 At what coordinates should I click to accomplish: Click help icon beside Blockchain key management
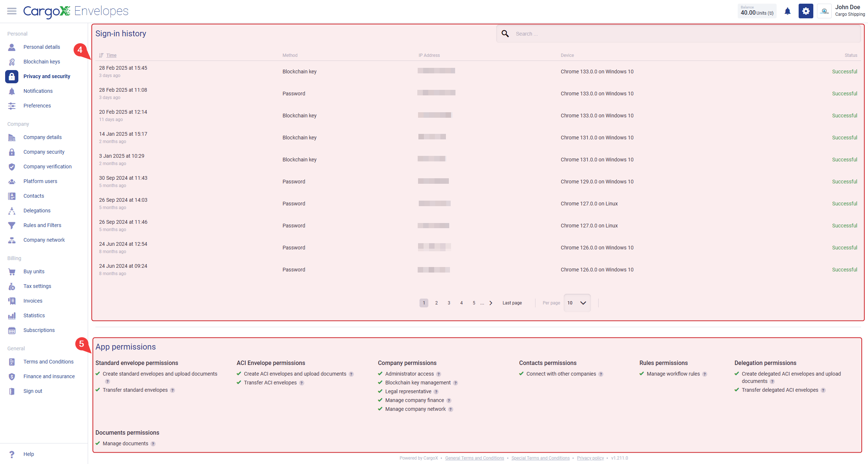click(x=455, y=383)
